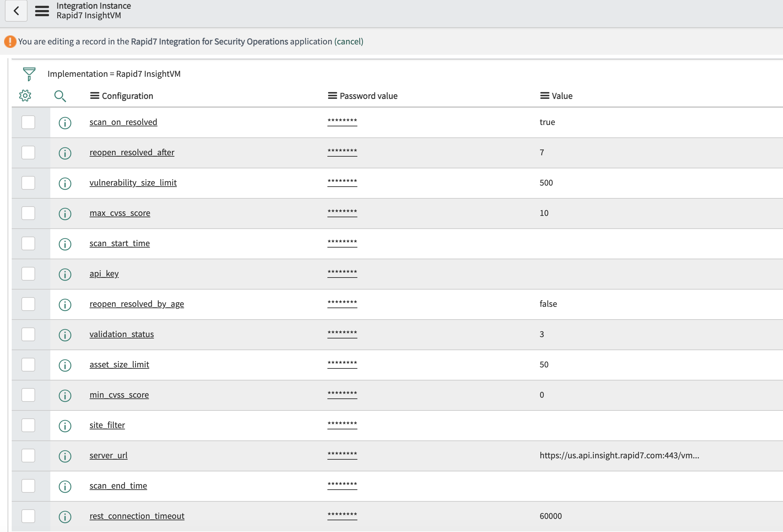The width and height of the screenshot is (783, 532).
Task: Go back using the back arrow button
Action: tap(16, 11)
